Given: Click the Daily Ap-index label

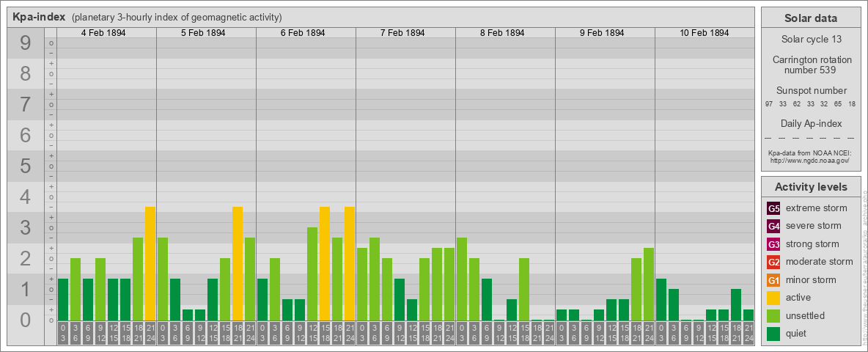Looking at the screenshot, I should point(812,123).
